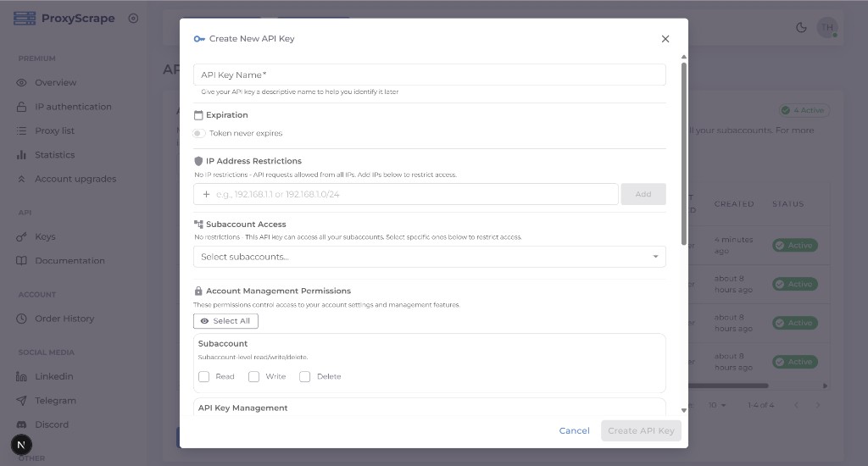The image size is (868, 466).
Task: Click the Select All permissions button
Action: click(225, 321)
